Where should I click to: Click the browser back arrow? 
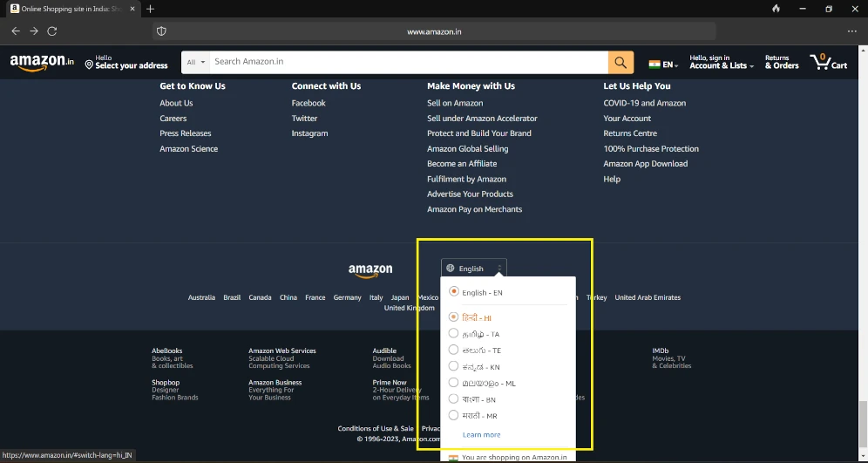click(16, 31)
